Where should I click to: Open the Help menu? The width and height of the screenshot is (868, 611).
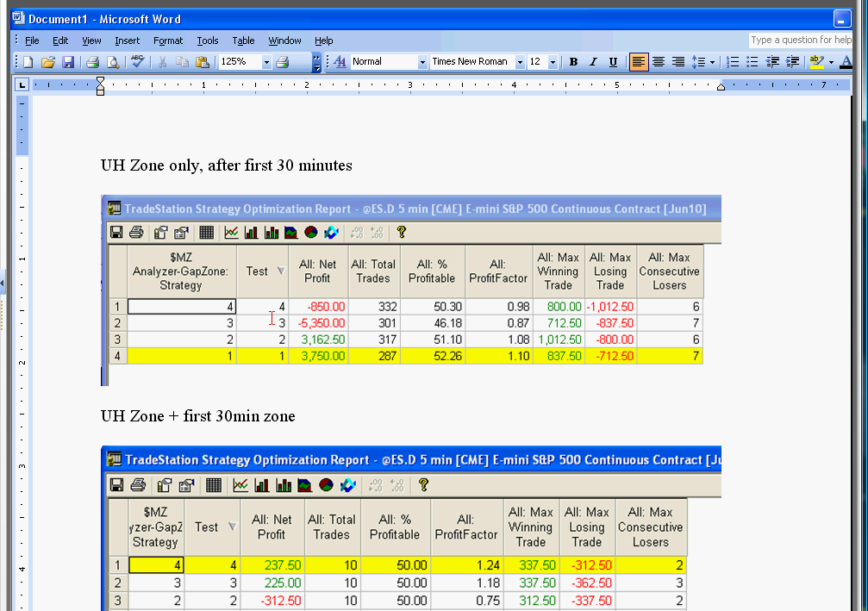[x=324, y=41]
